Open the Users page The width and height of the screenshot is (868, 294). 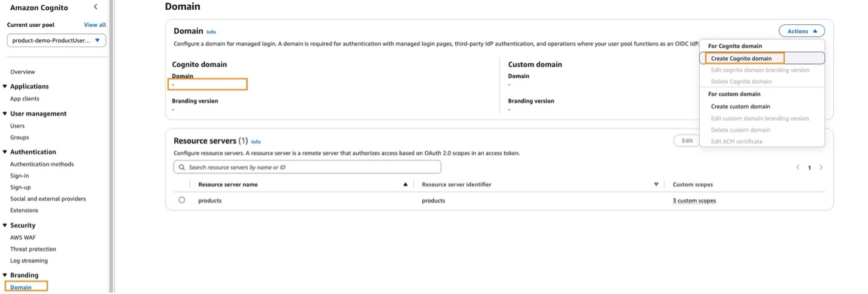(18, 125)
